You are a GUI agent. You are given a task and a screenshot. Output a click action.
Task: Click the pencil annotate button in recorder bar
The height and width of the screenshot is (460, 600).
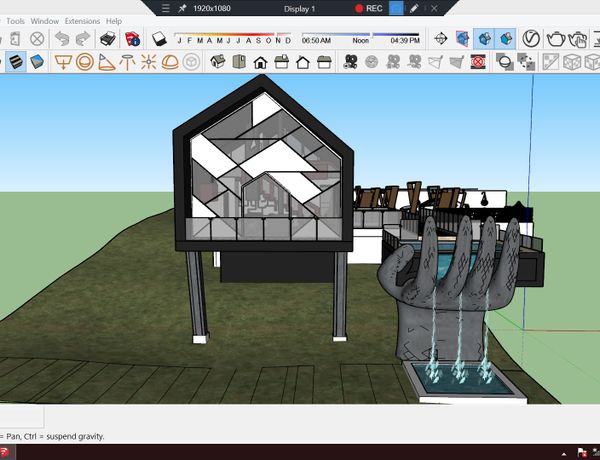tap(413, 8)
